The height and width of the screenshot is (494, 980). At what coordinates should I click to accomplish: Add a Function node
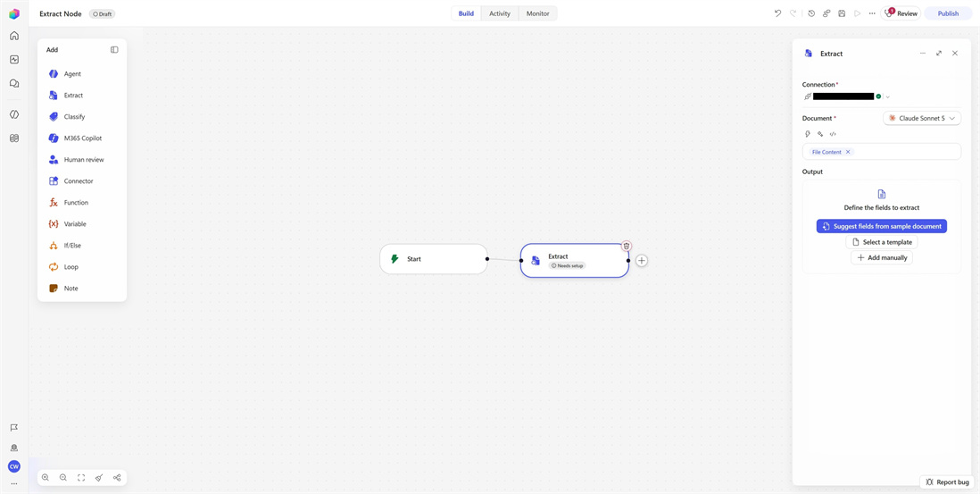click(x=82, y=203)
